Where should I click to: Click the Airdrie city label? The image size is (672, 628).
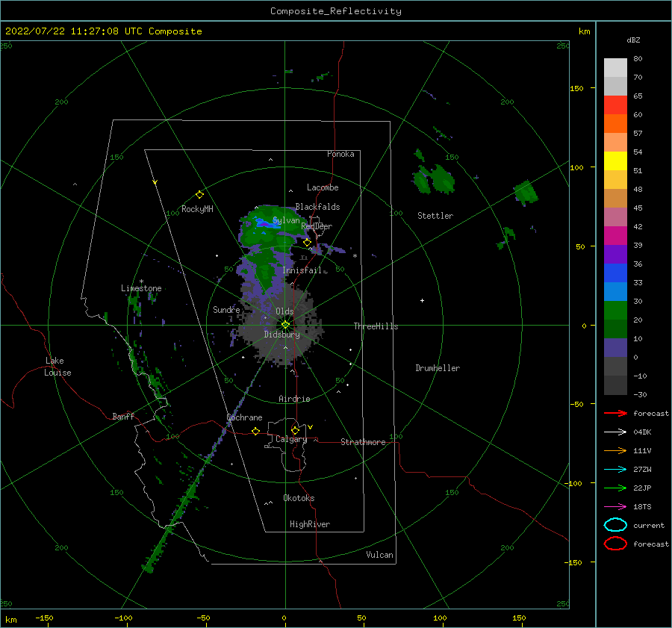pos(294,399)
